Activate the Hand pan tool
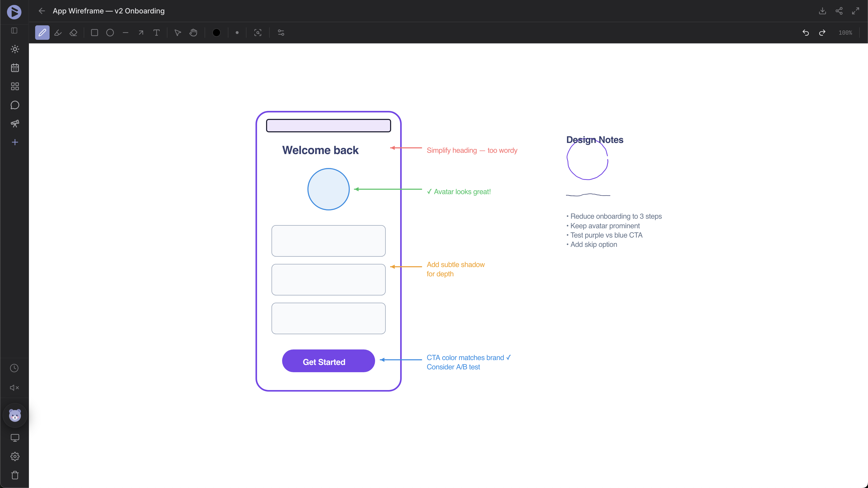 pyautogui.click(x=193, y=32)
